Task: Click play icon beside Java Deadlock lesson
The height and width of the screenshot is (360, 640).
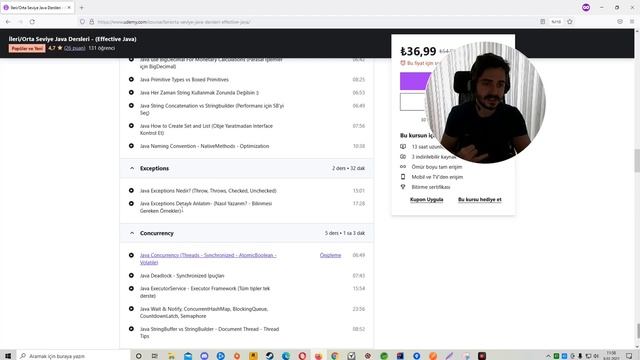Action: point(131,276)
